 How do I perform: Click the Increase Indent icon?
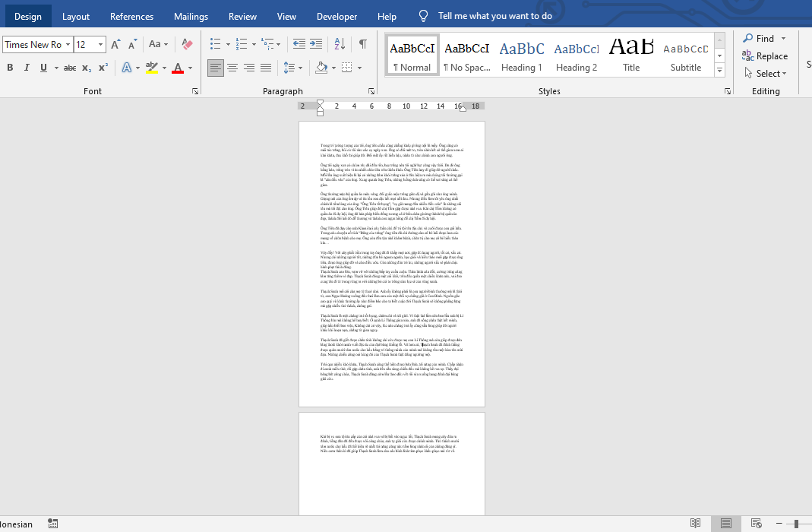[315, 44]
